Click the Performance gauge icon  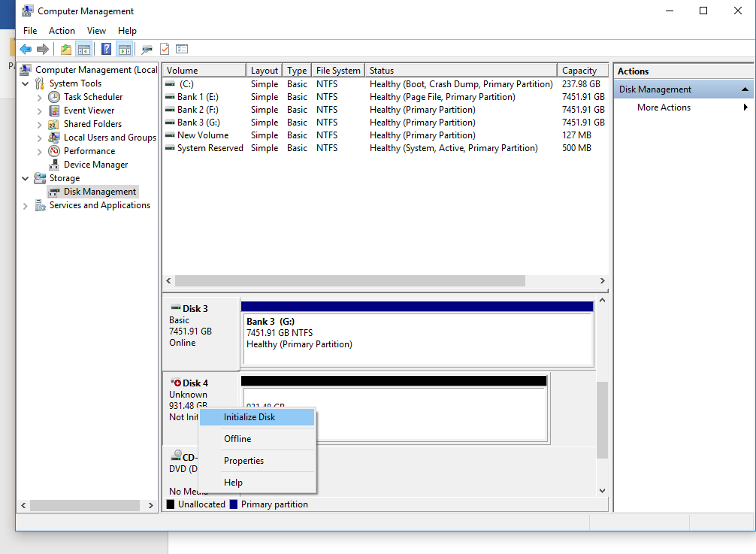coord(54,151)
